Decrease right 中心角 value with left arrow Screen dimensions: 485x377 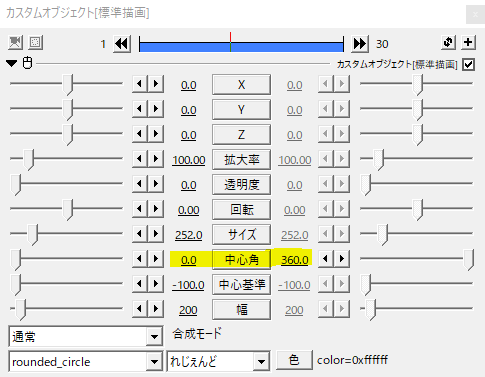[x=326, y=259]
